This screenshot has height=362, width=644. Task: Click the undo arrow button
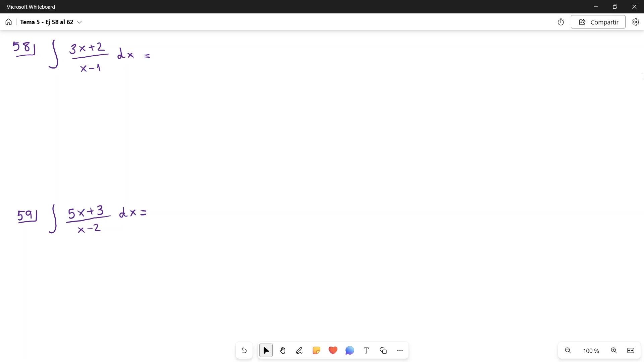(x=244, y=351)
